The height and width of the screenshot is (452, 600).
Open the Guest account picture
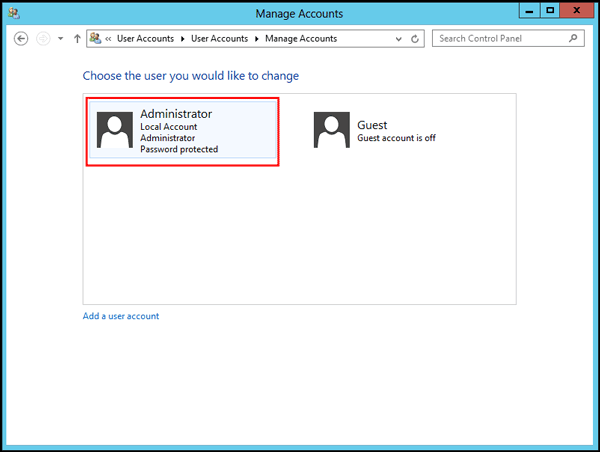[332, 130]
